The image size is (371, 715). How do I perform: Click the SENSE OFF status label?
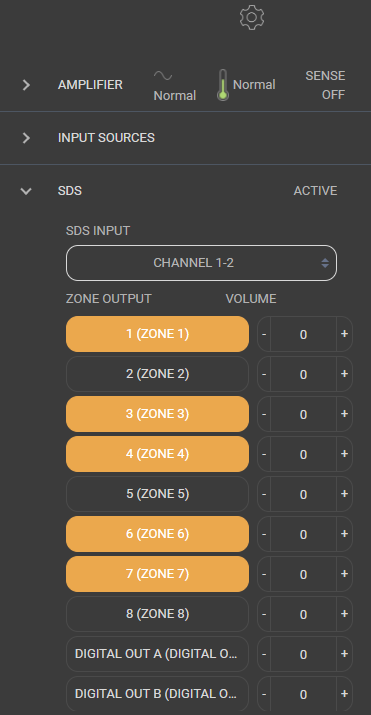[x=325, y=85]
